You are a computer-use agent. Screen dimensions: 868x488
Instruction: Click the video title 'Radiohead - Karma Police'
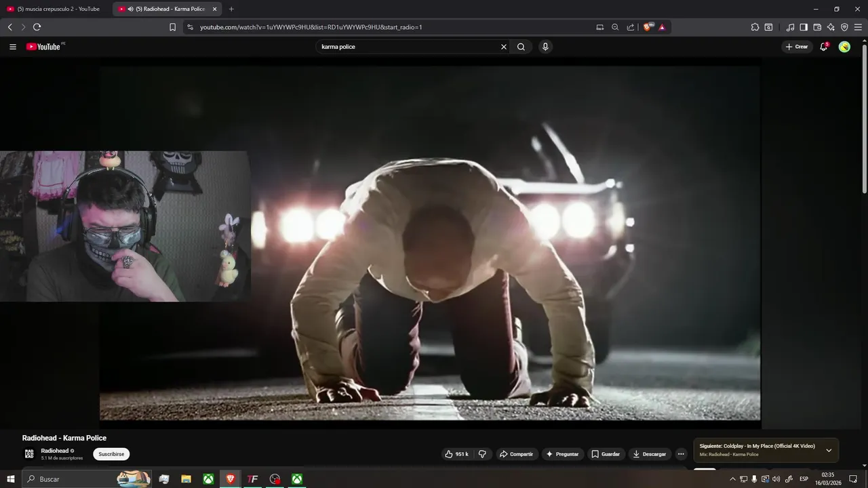point(64,438)
